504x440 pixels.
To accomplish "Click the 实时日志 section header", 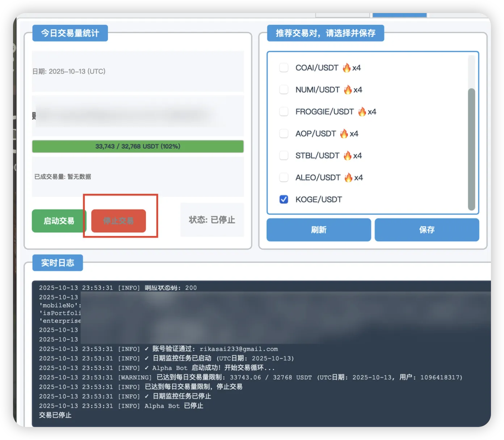I will 58,263.
